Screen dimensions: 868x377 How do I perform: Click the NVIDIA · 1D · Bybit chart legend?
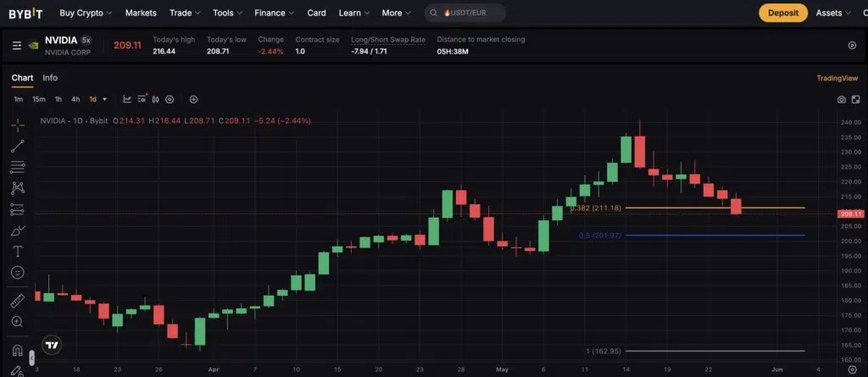(75, 120)
